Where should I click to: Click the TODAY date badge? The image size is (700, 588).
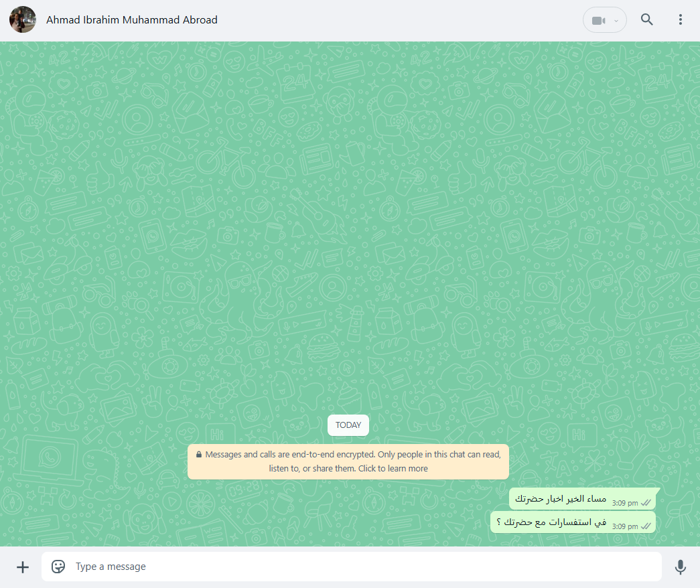pyautogui.click(x=348, y=425)
